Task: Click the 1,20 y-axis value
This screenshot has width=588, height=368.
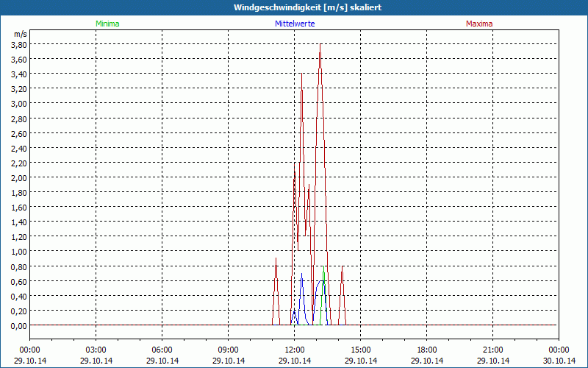Action: [19, 236]
